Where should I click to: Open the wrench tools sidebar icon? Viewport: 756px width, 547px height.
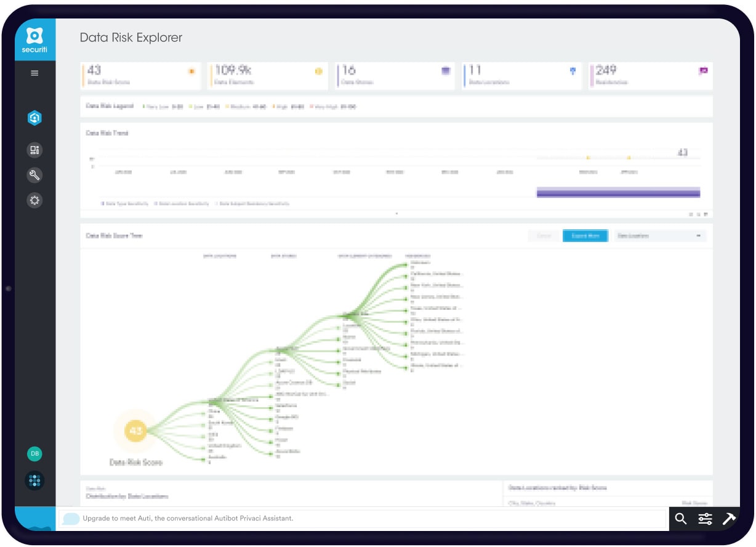(x=34, y=175)
